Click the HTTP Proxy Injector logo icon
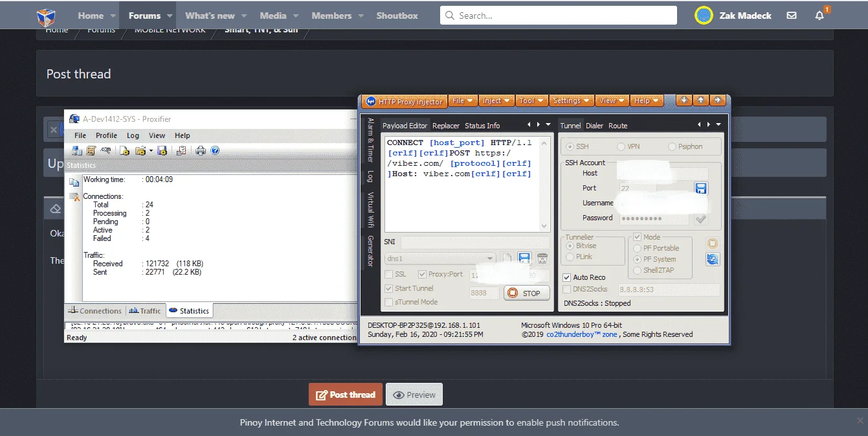 point(371,101)
